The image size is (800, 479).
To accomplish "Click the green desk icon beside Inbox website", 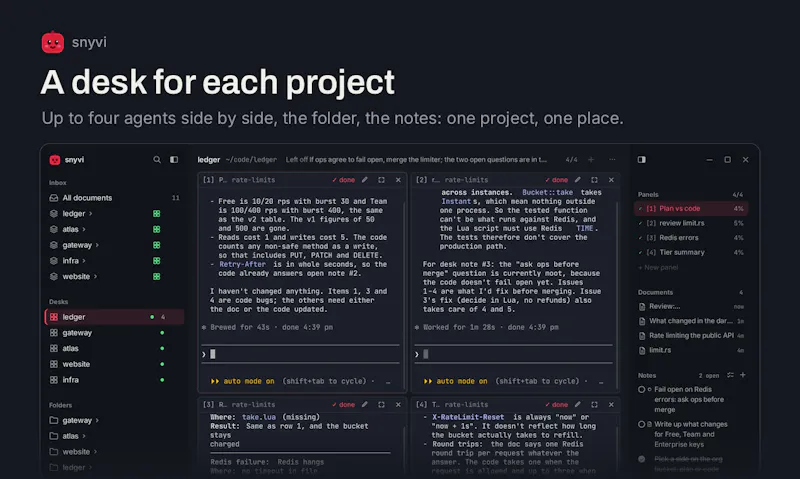I will pyautogui.click(x=157, y=276).
